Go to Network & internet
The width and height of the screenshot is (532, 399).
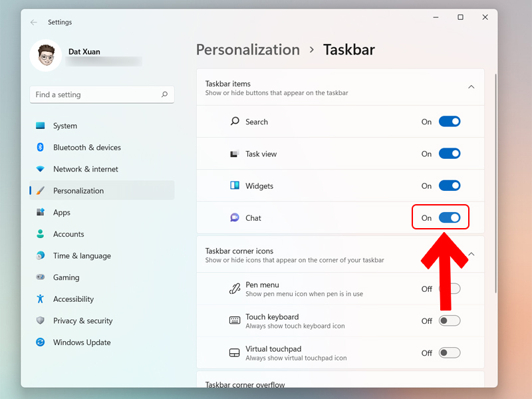tap(102, 169)
